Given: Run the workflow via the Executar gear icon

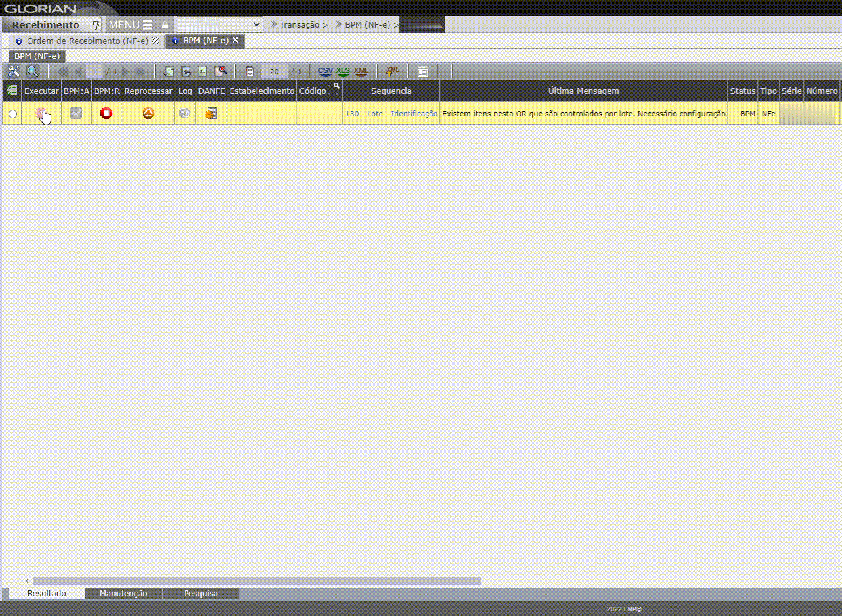Looking at the screenshot, I should (41, 113).
